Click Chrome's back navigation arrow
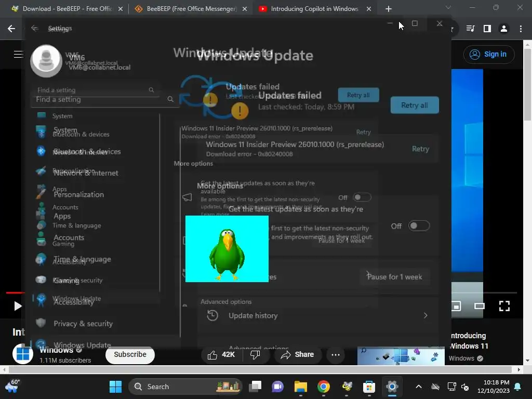532x399 pixels. click(x=11, y=29)
